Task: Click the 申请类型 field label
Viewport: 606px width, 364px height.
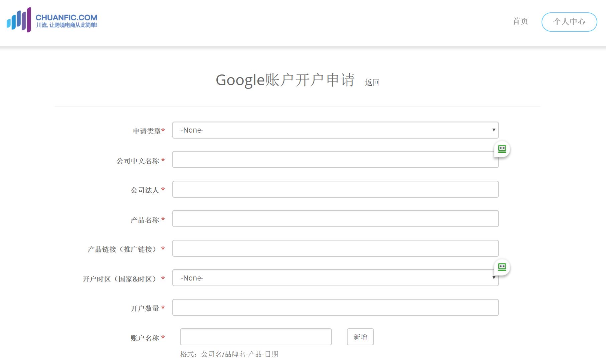Action: click(x=149, y=131)
